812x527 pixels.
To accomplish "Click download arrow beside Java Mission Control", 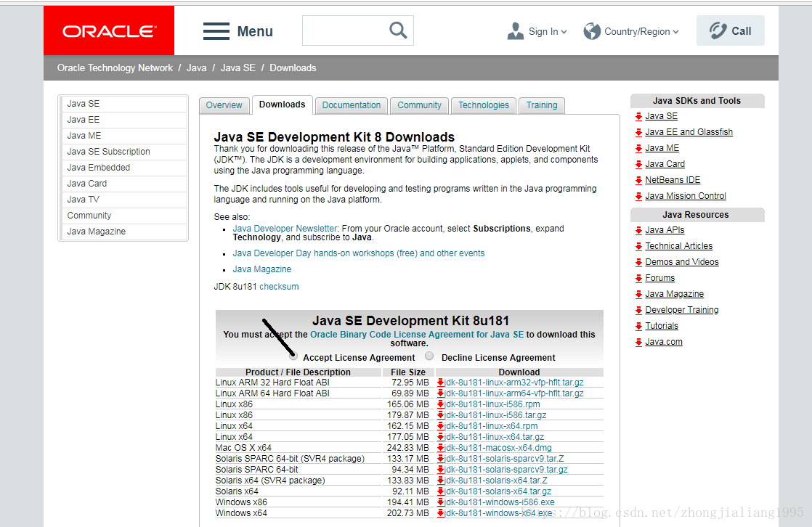I will (x=638, y=196).
